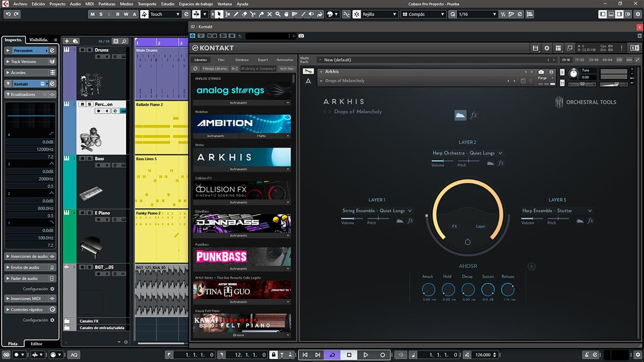Select the Draw pencil tool
The height and width of the screenshot is (362, 644).
click(x=236, y=14)
